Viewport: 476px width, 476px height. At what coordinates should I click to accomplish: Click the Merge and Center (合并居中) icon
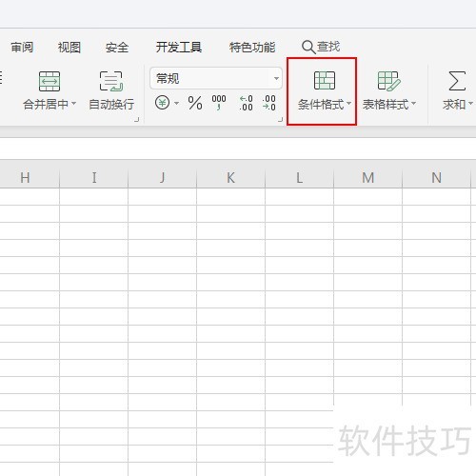tap(50, 81)
